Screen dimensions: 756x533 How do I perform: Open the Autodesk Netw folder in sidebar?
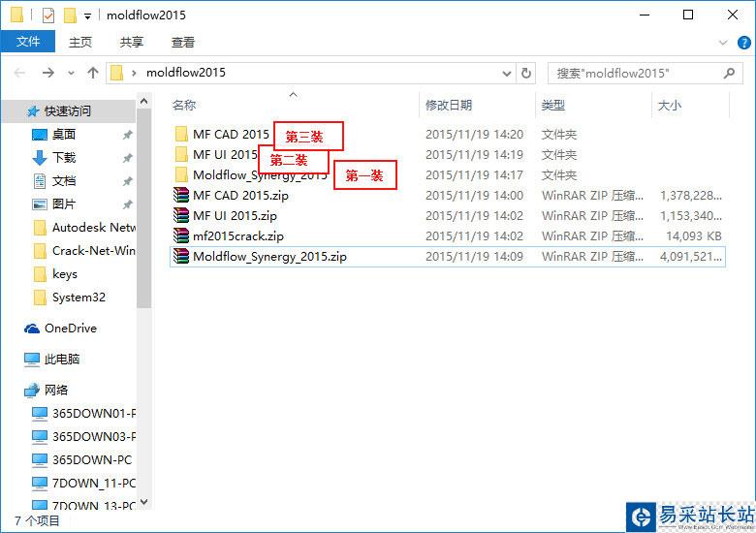[x=94, y=227]
